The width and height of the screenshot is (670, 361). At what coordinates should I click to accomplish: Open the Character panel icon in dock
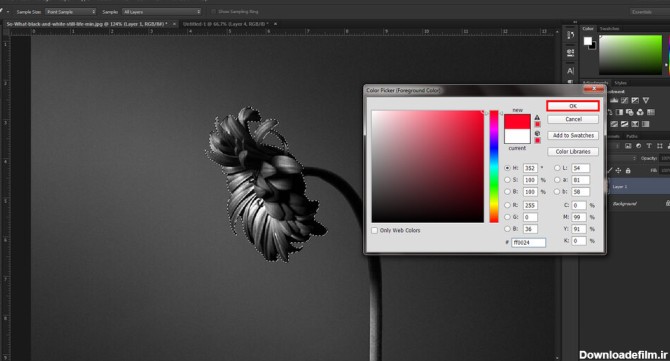[x=570, y=70]
